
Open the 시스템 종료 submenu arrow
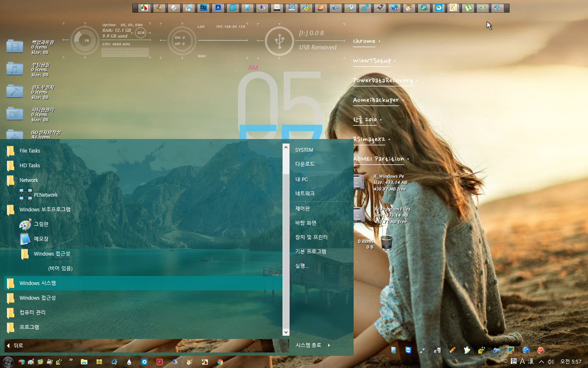tap(329, 345)
